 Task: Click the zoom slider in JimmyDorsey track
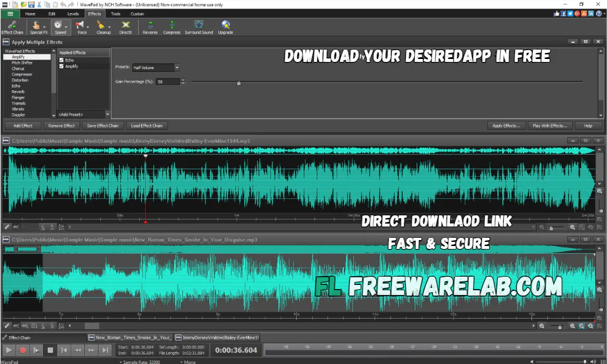[551, 228]
